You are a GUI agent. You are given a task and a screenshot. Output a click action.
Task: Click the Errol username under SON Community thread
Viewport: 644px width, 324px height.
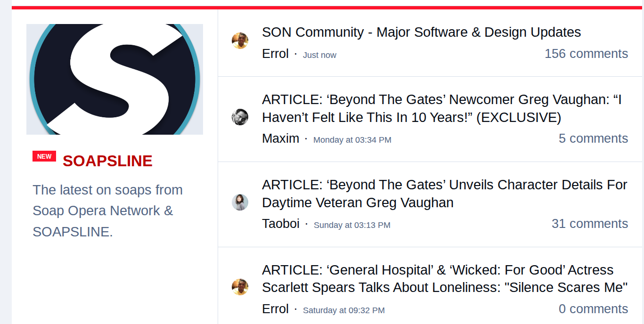[275, 54]
